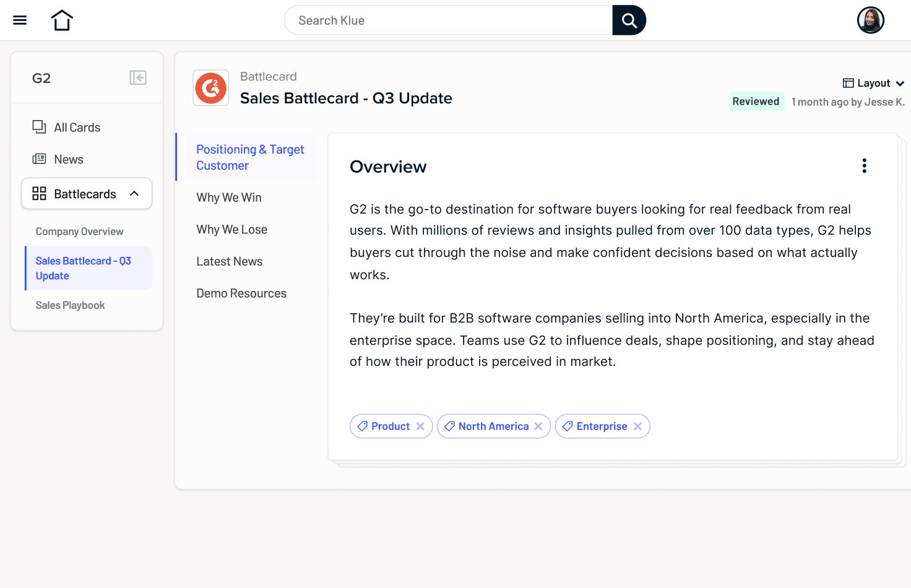
Task: Remove the Product tag
Action: click(x=420, y=426)
